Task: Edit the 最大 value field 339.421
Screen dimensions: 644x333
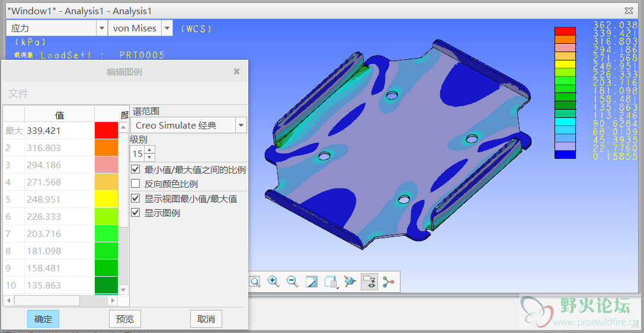Action: tap(60, 130)
